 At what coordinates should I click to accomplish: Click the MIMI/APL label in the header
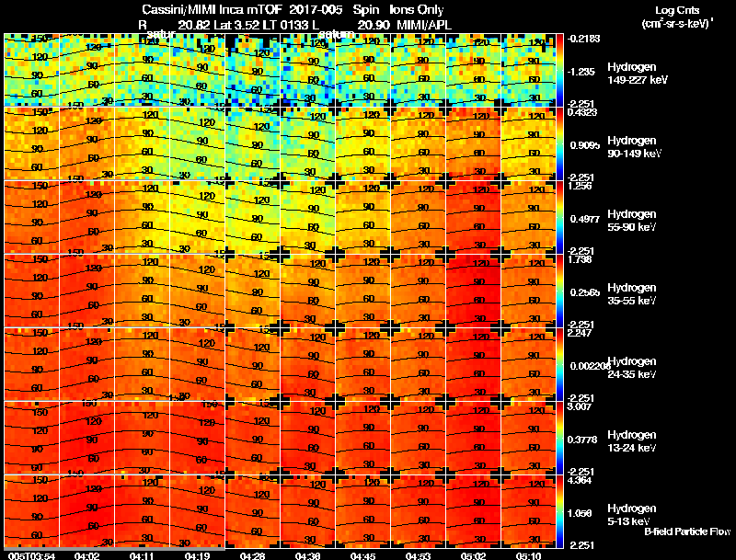point(424,25)
